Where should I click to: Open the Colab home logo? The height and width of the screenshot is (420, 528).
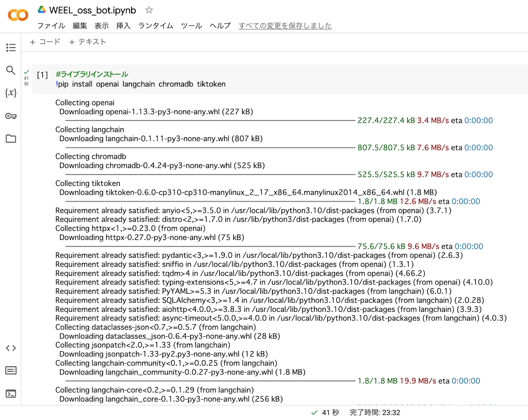click(x=18, y=15)
